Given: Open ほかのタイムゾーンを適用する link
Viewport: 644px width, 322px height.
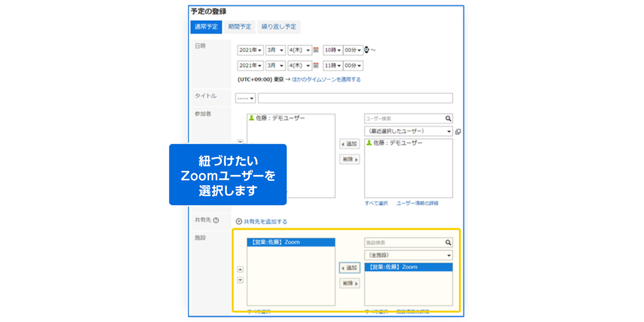Looking at the screenshot, I should 326,79.
